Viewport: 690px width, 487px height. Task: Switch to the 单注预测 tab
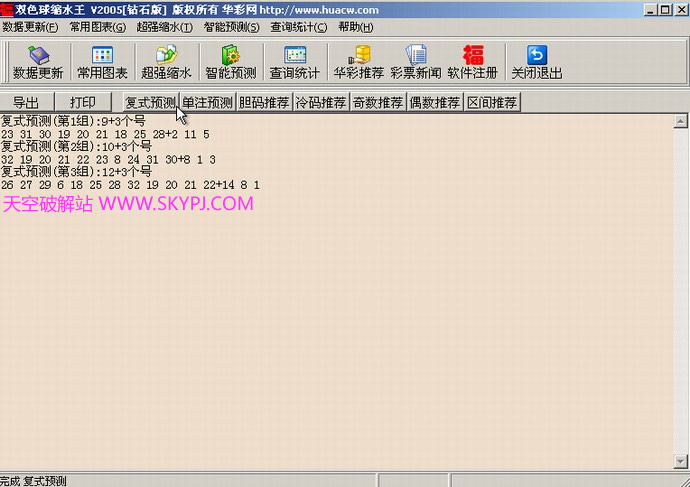pyautogui.click(x=207, y=102)
